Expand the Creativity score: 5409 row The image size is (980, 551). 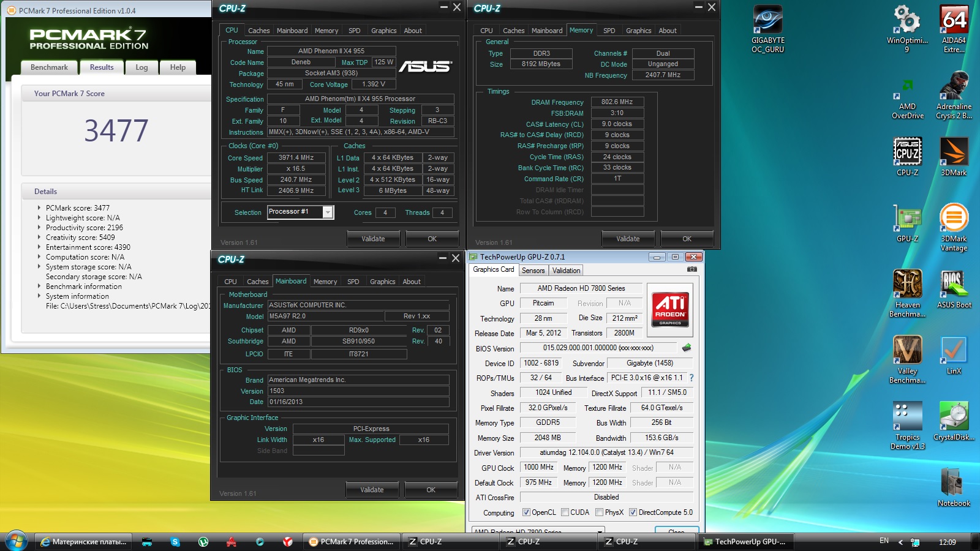tap(39, 238)
